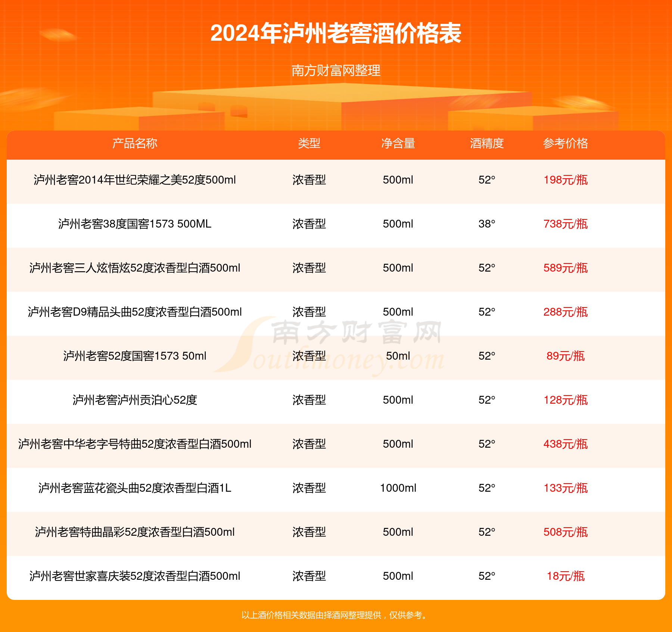The height and width of the screenshot is (632, 672).
Task: Click the price 18元/瓶
Action: coord(566,576)
